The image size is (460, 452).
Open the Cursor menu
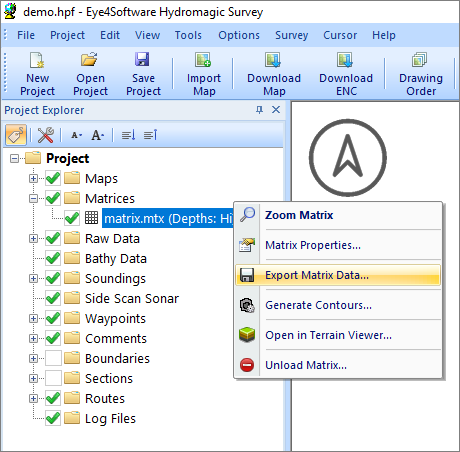point(340,35)
